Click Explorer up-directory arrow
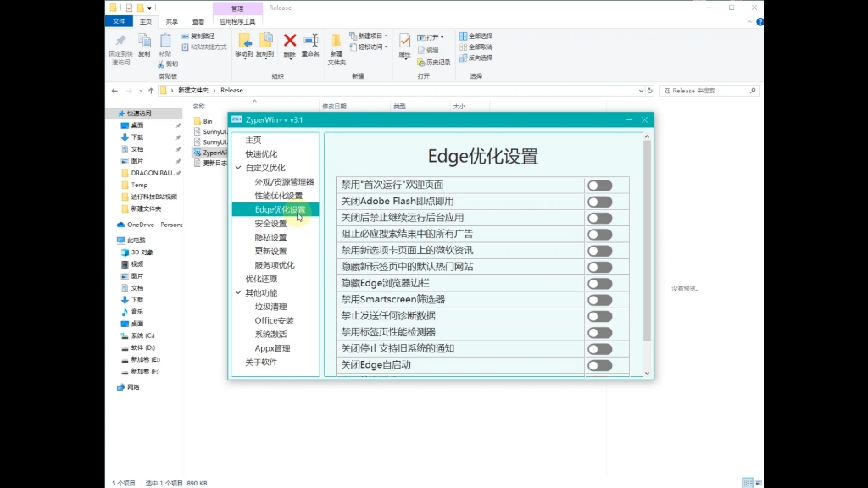The width and height of the screenshot is (868, 488). 151,91
